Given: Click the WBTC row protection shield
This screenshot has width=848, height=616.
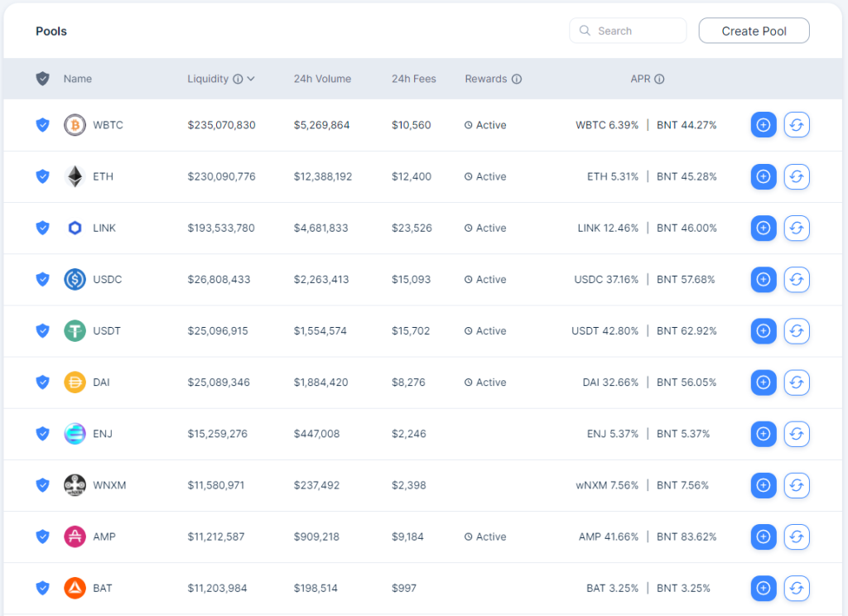Looking at the screenshot, I should click(43, 125).
